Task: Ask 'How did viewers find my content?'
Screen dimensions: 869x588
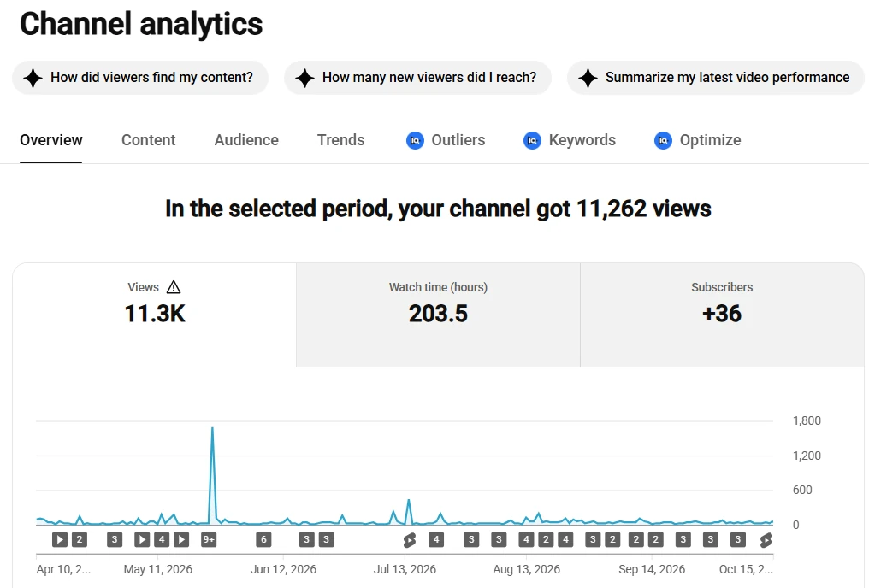Action: tap(140, 78)
